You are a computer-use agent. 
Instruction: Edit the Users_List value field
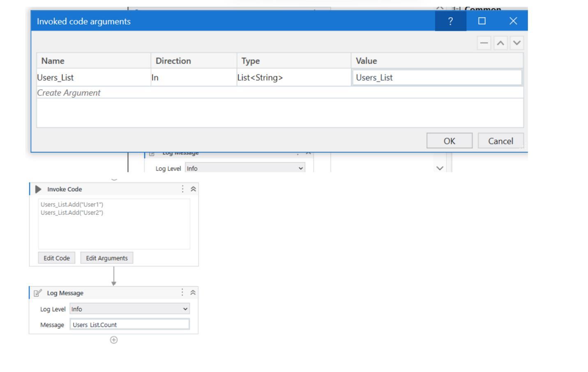(437, 77)
